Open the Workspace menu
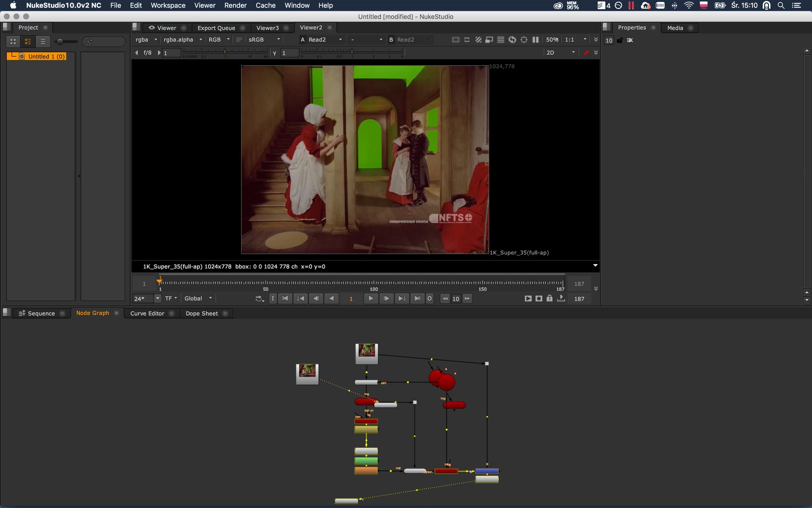 coord(168,5)
